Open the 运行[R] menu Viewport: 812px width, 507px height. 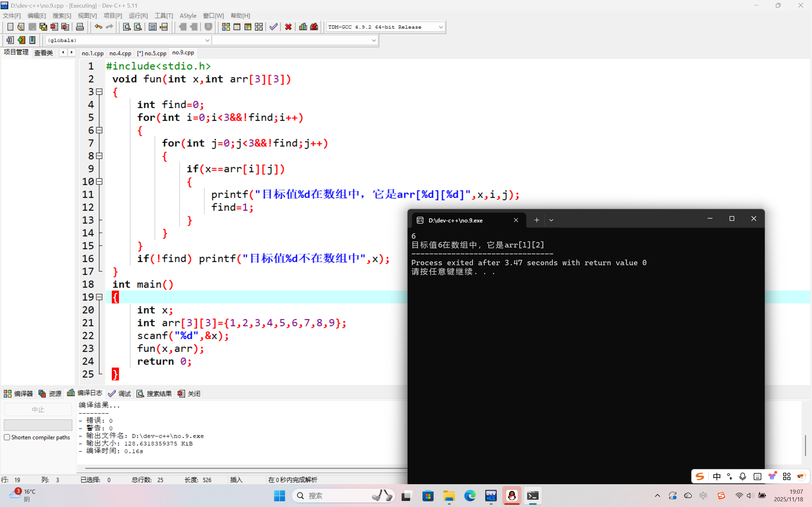click(138, 16)
